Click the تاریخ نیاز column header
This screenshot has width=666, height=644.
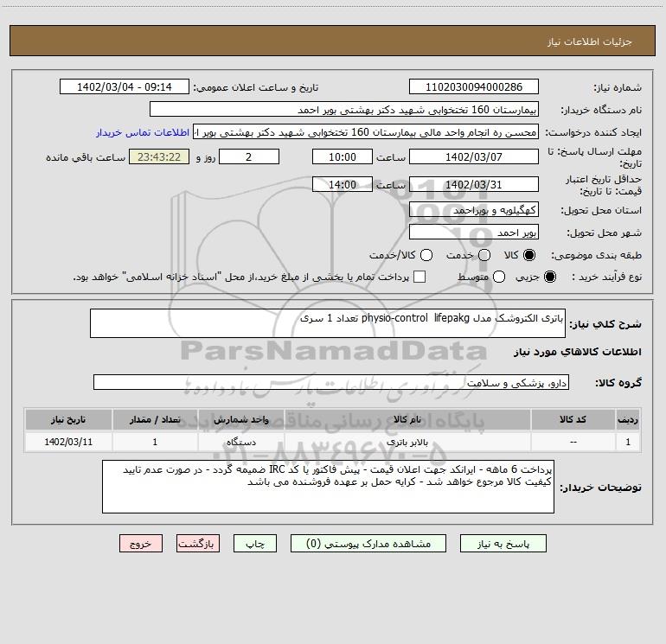(68, 419)
